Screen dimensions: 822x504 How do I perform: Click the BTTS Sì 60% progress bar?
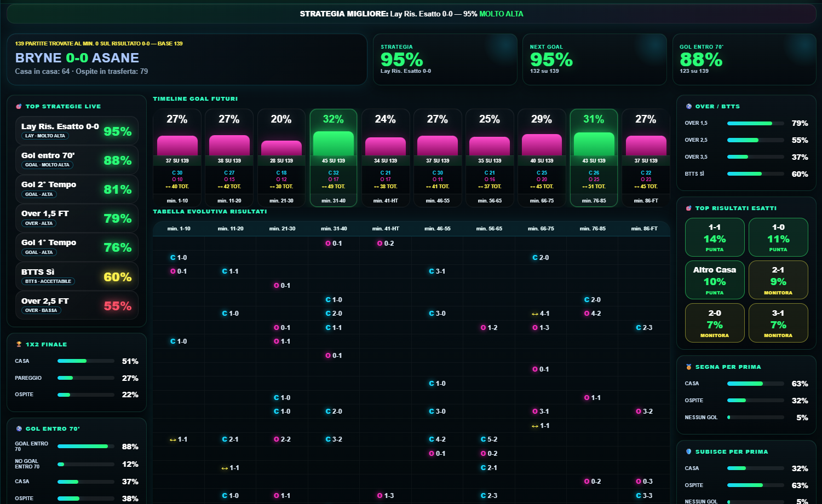click(755, 174)
